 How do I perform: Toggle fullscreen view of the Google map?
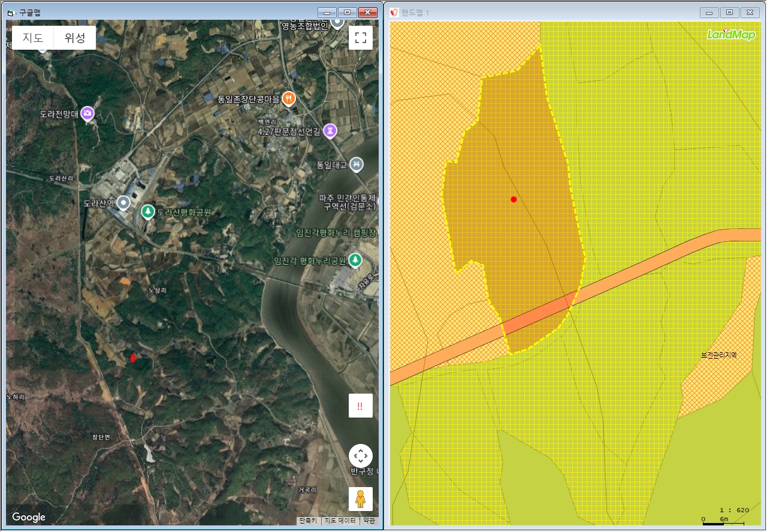click(x=360, y=38)
